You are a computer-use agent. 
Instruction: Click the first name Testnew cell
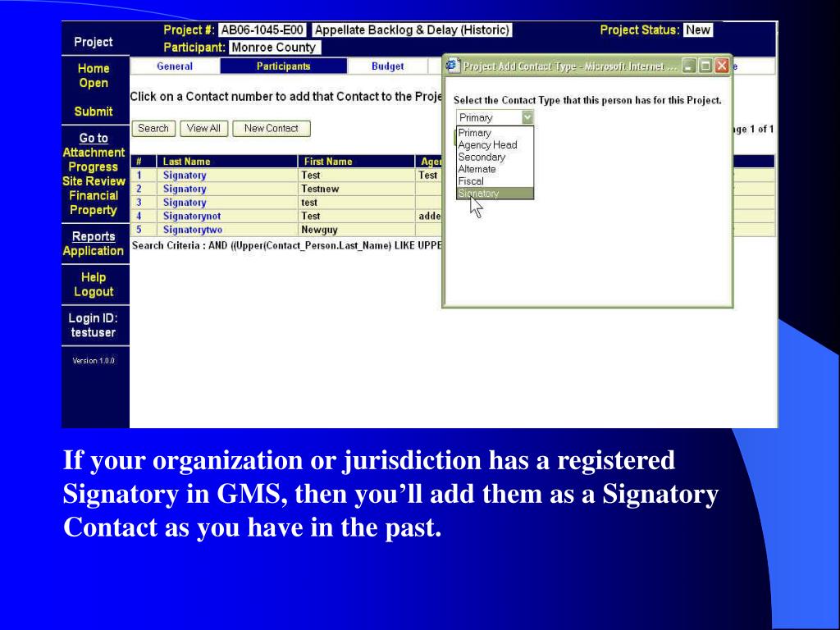pyautogui.click(x=356, y=189)
